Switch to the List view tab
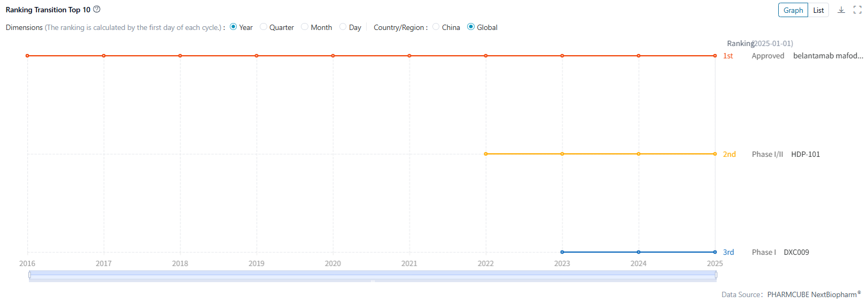This screenshot has height=303, width=868. pyautogui.click(x=818, y=10)
